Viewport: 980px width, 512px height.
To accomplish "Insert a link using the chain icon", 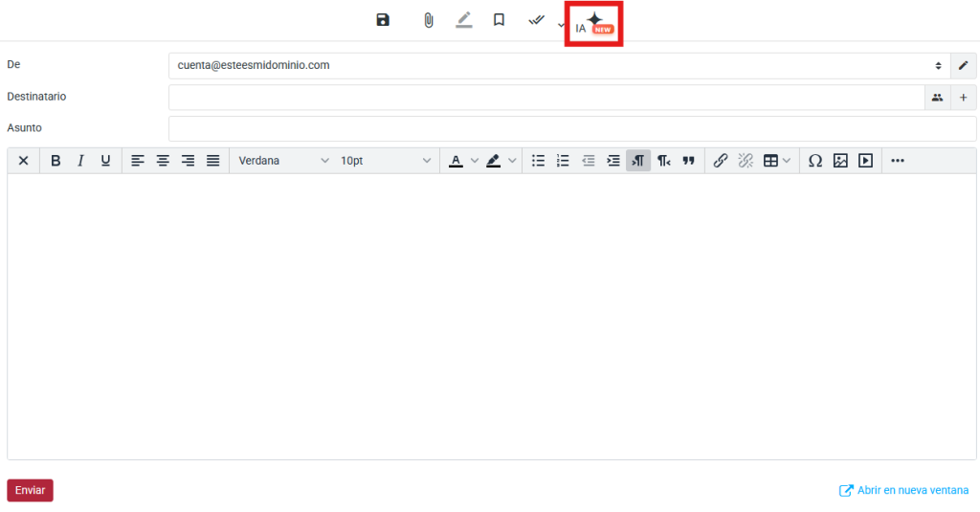I will (720, 161).
